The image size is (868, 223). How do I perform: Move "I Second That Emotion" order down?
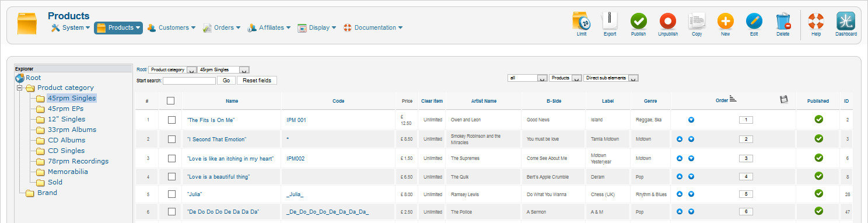pyautogui.click(x=691, y=140)
